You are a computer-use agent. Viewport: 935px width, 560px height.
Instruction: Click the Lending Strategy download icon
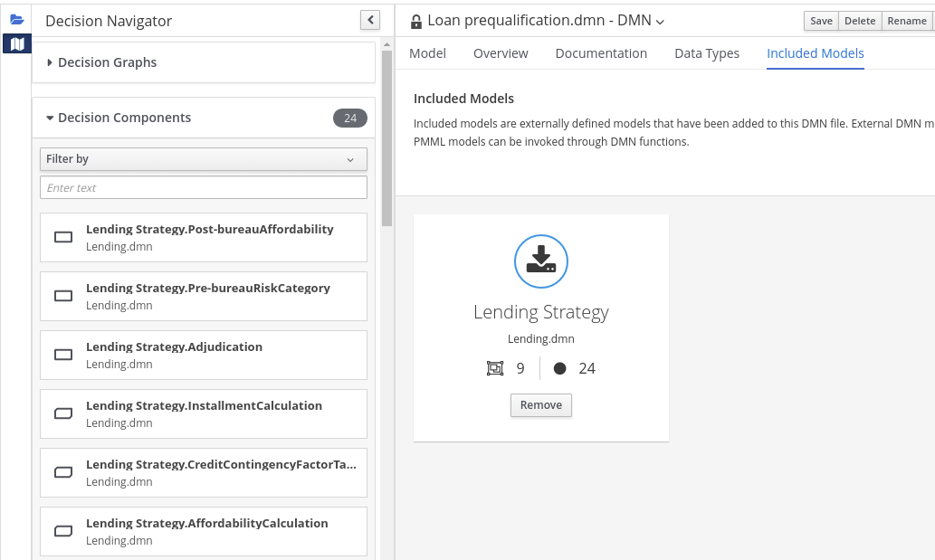(x=541, y=261)
